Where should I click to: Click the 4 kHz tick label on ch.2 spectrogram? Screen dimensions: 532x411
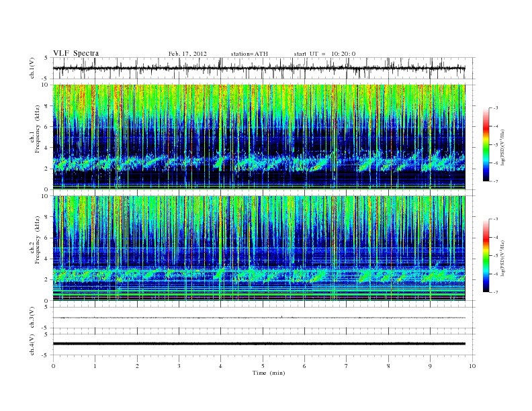47,259
